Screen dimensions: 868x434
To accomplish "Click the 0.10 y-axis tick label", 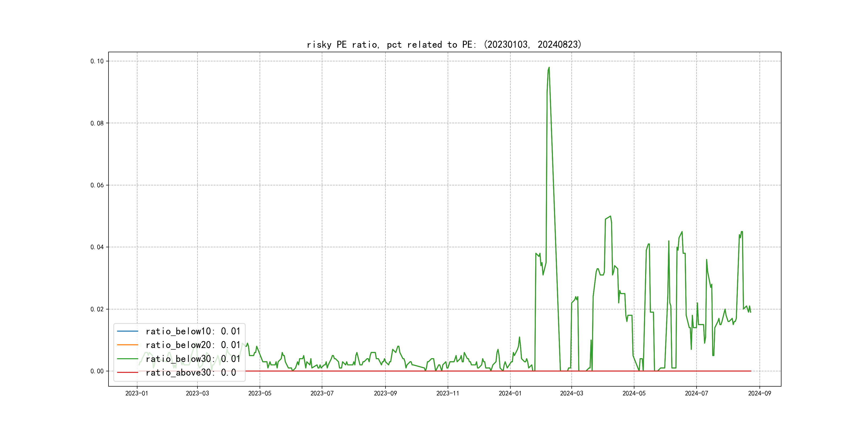I will (x=97, y=61).
